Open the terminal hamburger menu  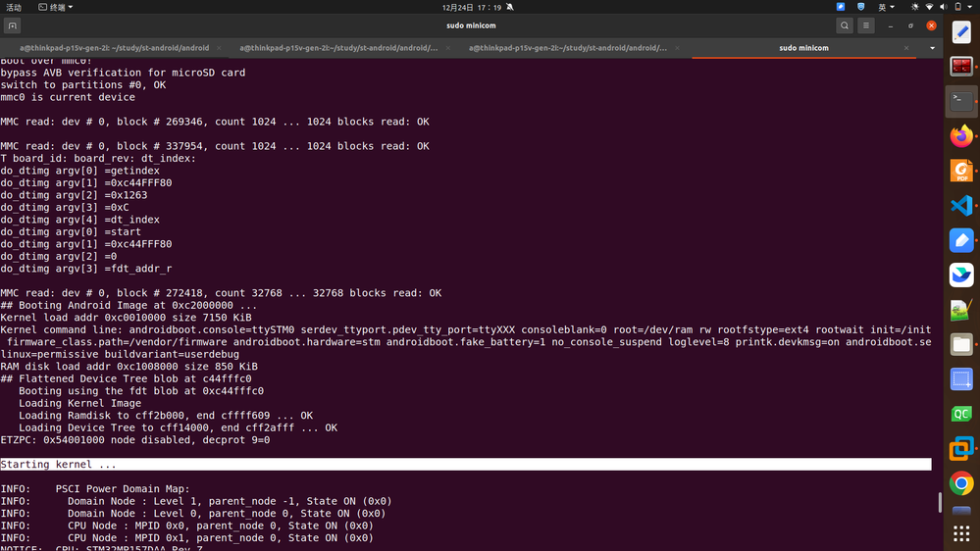(x=865, y=25)
